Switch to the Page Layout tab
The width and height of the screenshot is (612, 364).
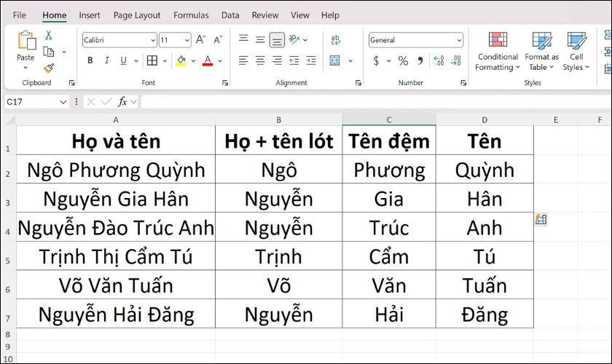tap(137, 15)
